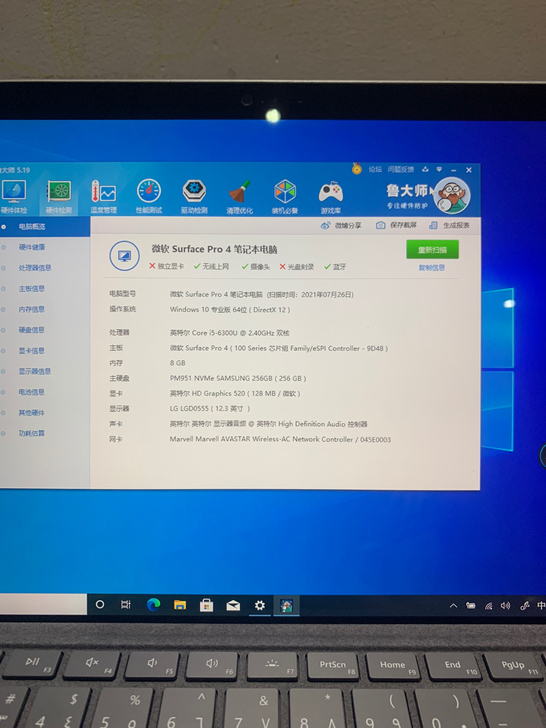Select 其他硬件 in the sidebar
This screenshot has height=728, width=546.
click(32, 413)
